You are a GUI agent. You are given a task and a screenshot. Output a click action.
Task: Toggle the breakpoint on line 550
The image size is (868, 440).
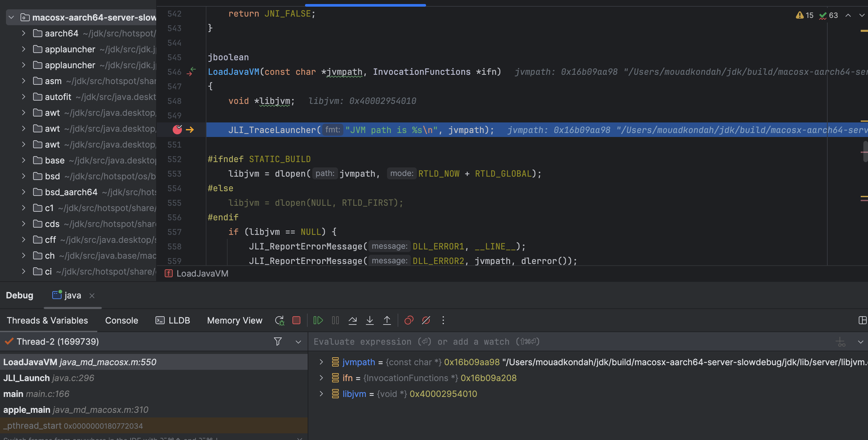[x=177, y=129]
